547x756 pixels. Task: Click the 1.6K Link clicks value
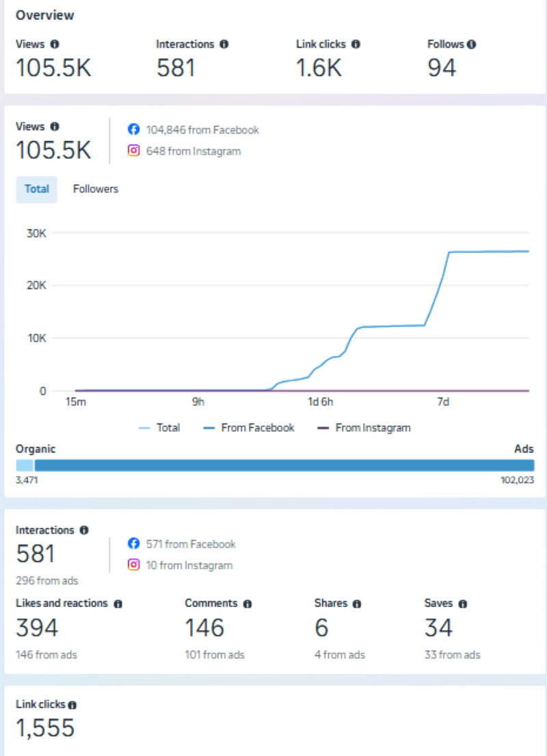pos(319,68)
